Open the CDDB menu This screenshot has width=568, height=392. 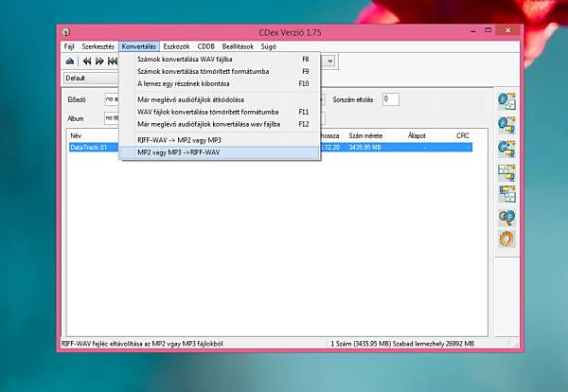pyautogui.click(x=206, y=46)
